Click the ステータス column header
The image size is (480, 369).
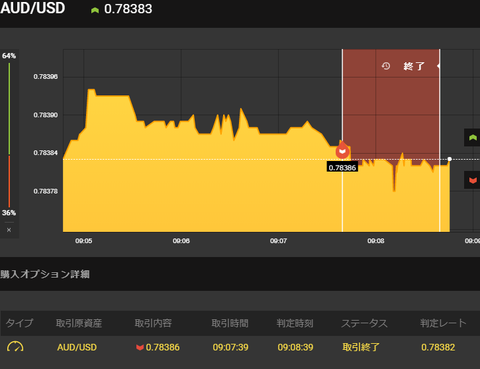click(364, 323)
